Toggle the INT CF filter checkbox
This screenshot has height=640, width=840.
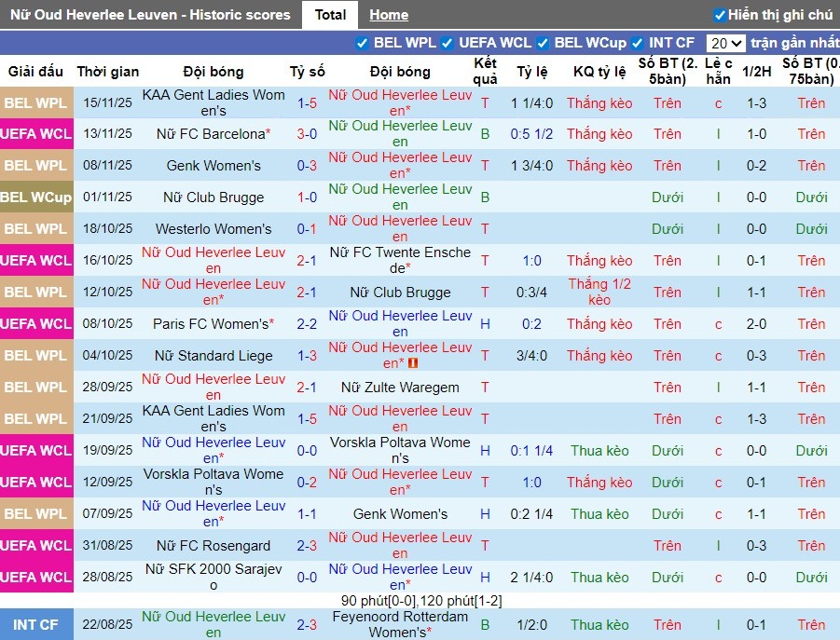[638, 43]
